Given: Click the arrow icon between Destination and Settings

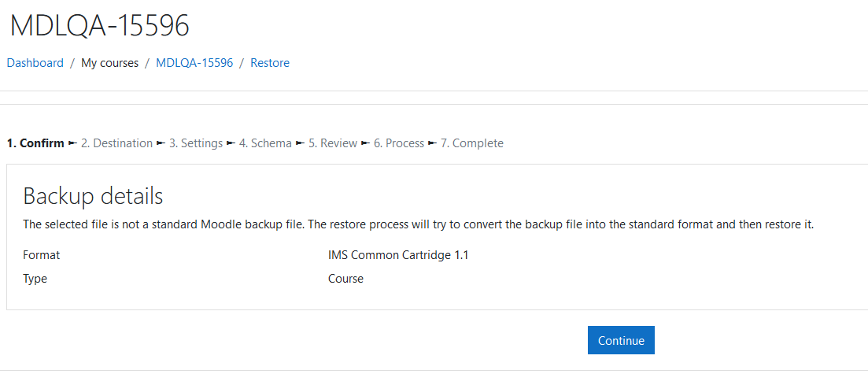Looking at the screenshot, I should [161, 143].
